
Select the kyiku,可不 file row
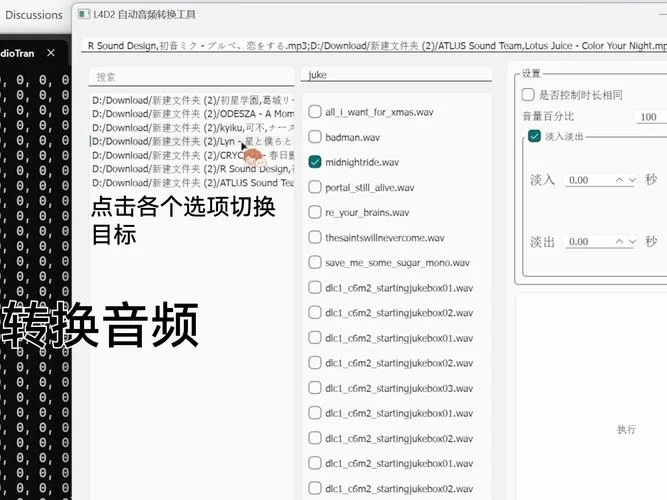[192, 128]
